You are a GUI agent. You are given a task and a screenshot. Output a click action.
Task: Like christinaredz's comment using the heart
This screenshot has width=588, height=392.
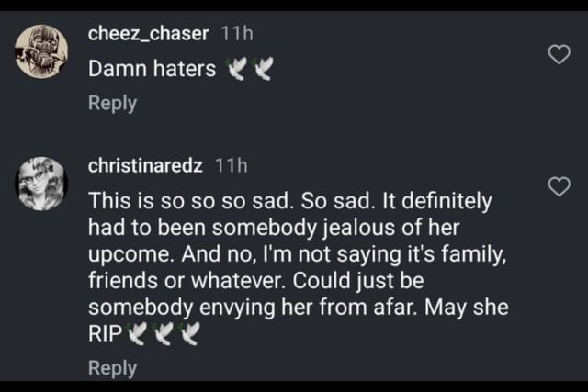[x=558, y=188]
